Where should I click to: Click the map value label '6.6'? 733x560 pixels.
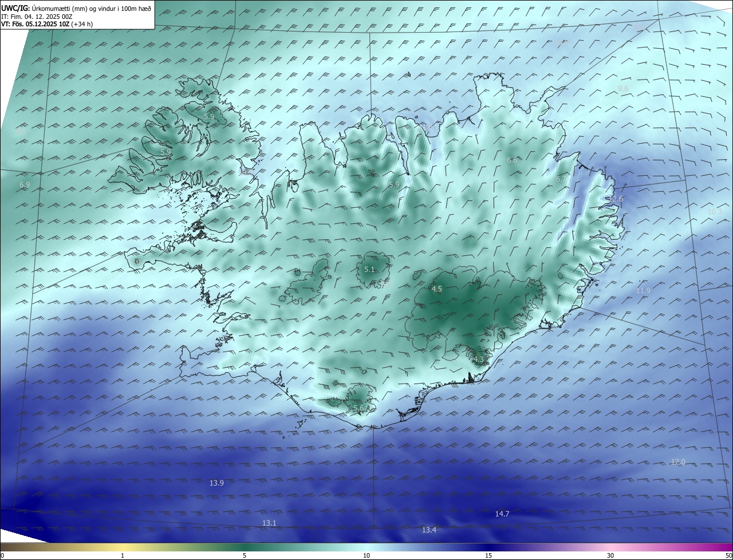pos(512,160)
